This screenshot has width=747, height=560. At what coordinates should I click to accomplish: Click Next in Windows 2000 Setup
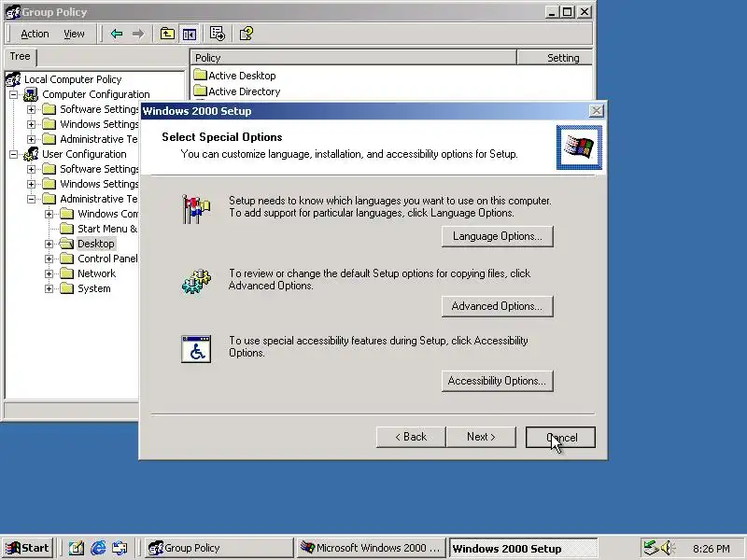(x=481, y=437)
